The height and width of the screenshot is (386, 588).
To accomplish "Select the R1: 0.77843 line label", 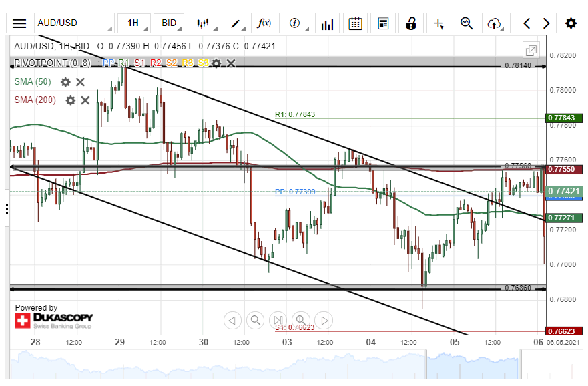I will [295, 114].
